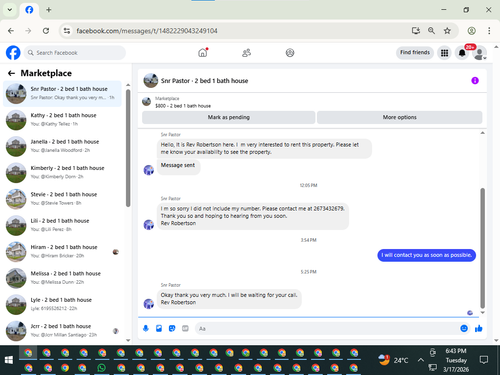Open the account profile menu
The image size is (500, 375).
pos(479,53)
